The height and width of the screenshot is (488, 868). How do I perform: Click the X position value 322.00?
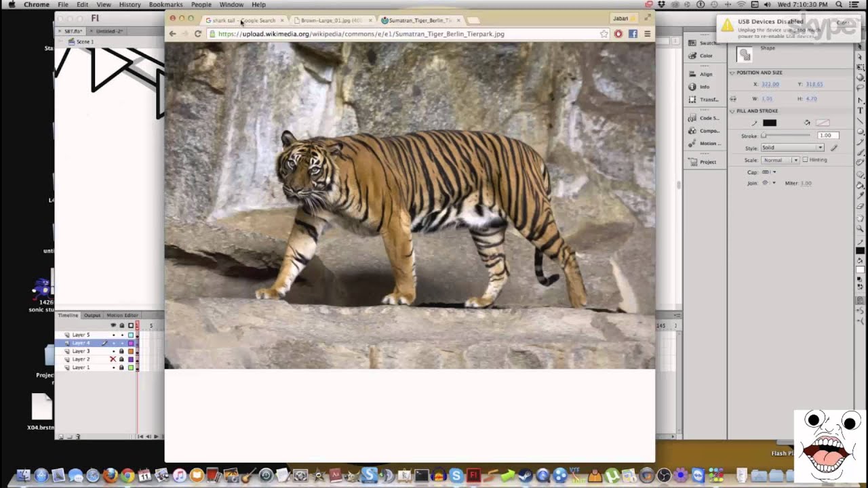(x=770, y=84)
